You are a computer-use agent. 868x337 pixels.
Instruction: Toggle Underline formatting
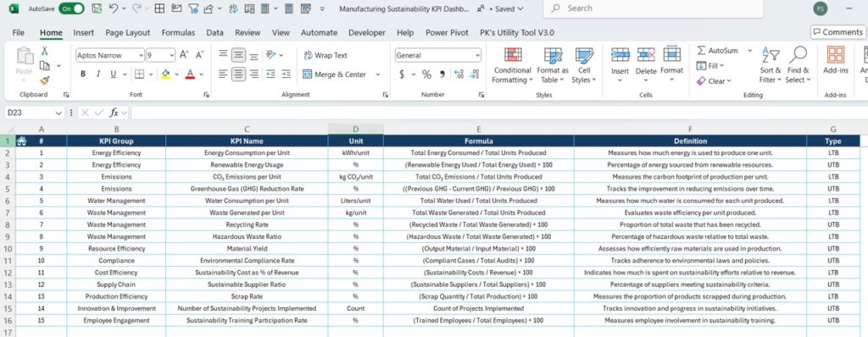pos(113,75)
